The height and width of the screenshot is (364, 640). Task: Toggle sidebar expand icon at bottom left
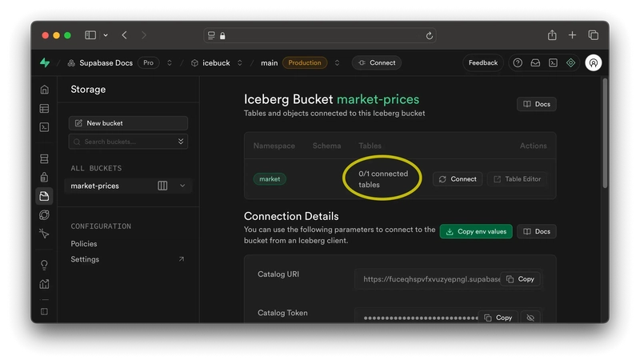(45, 312)
